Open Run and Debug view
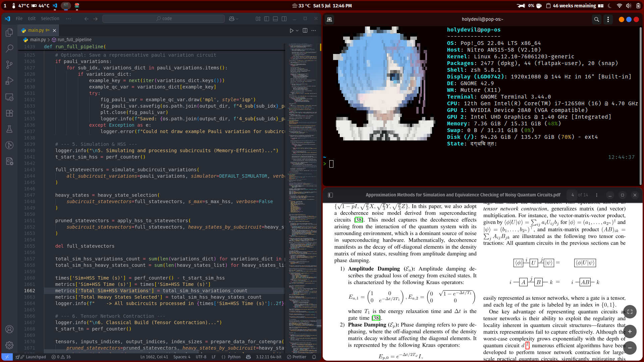This screenshot has height=362, width=644. tap(9, 81)
